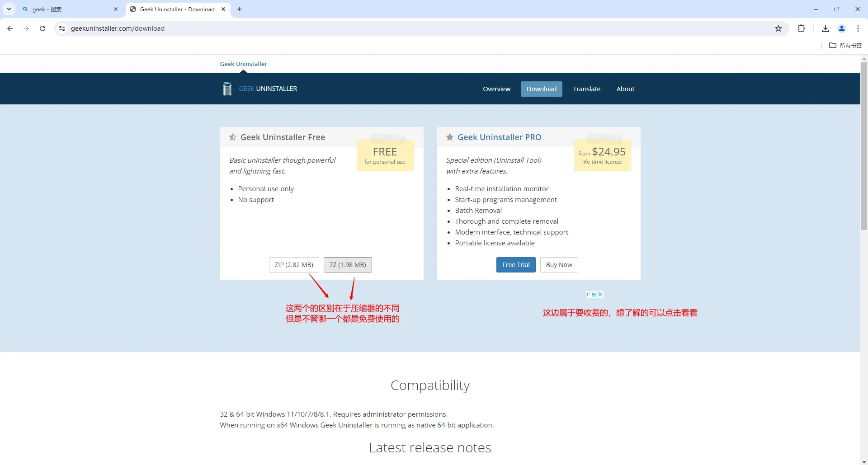Screen dimensions: 868x465
Task: Close the ad with the X icon
Action: pyautogui.click(x=600, y=294)
